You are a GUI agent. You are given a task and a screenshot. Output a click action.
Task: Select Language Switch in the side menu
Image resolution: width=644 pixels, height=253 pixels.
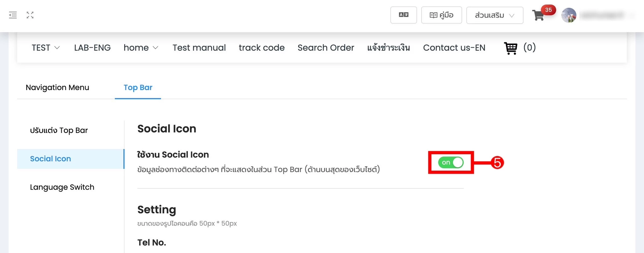pos(62,187)
